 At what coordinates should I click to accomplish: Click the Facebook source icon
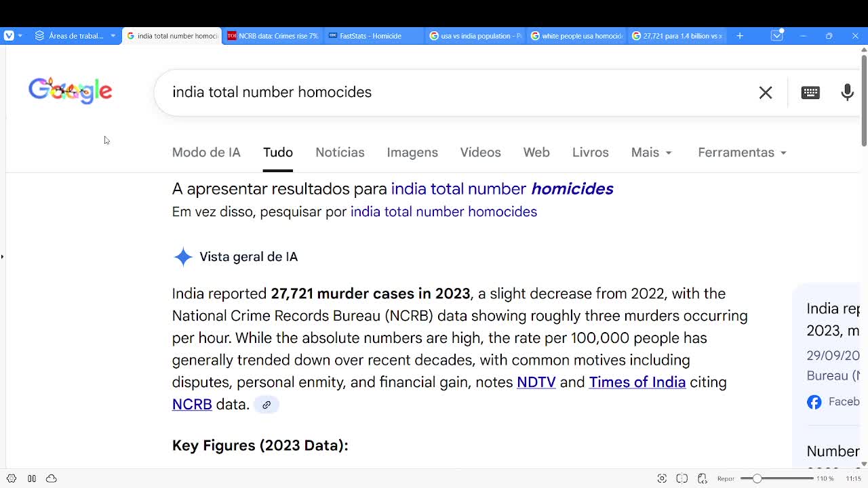pyautogui.click(x=814, y=402)
